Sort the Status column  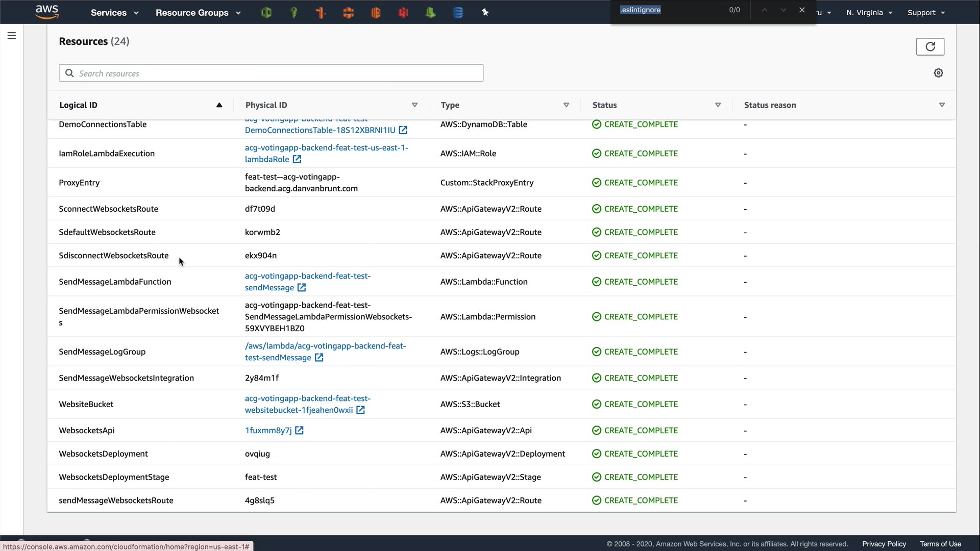(718, 105)
